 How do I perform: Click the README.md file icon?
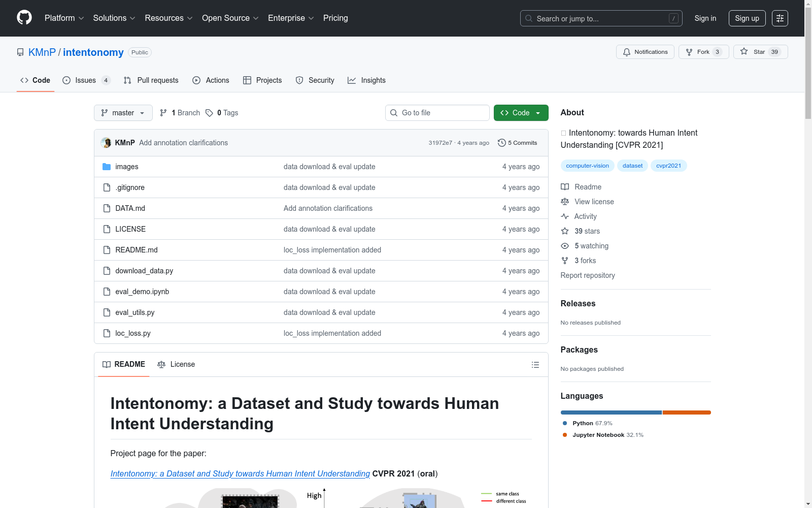(x=107, y=250)
